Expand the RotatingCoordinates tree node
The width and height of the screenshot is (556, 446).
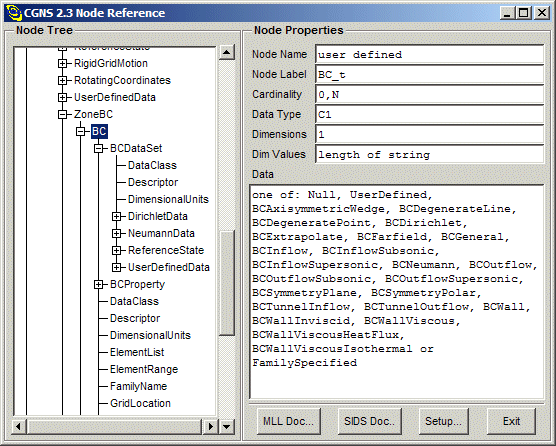(62, 80)
